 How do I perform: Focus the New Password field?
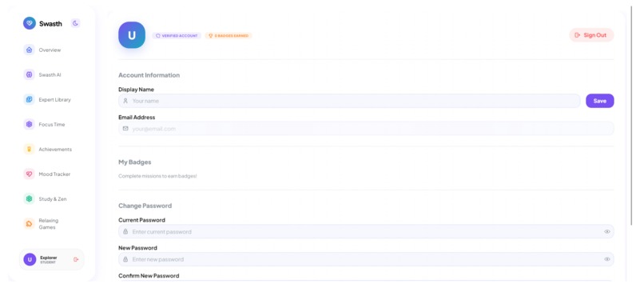[x=366, y=259]
